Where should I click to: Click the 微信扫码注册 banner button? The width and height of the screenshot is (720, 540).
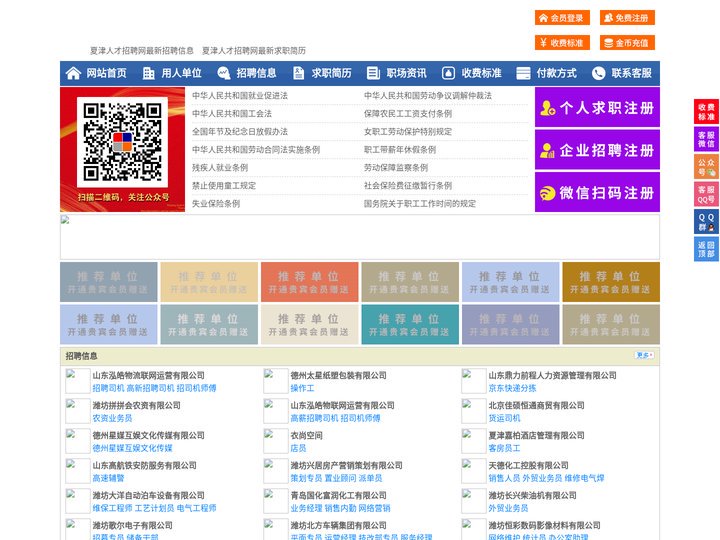[x=597, y=192]
